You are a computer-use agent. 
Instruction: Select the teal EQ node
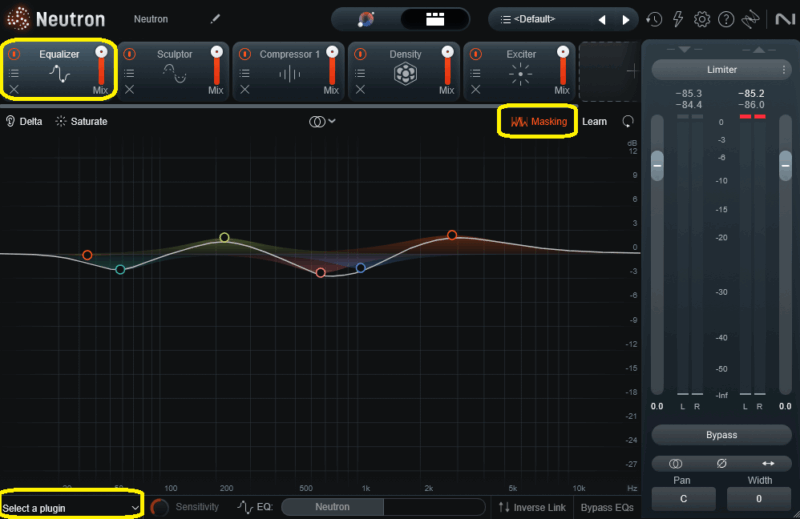pyautogui.click(x=120, y=269)
